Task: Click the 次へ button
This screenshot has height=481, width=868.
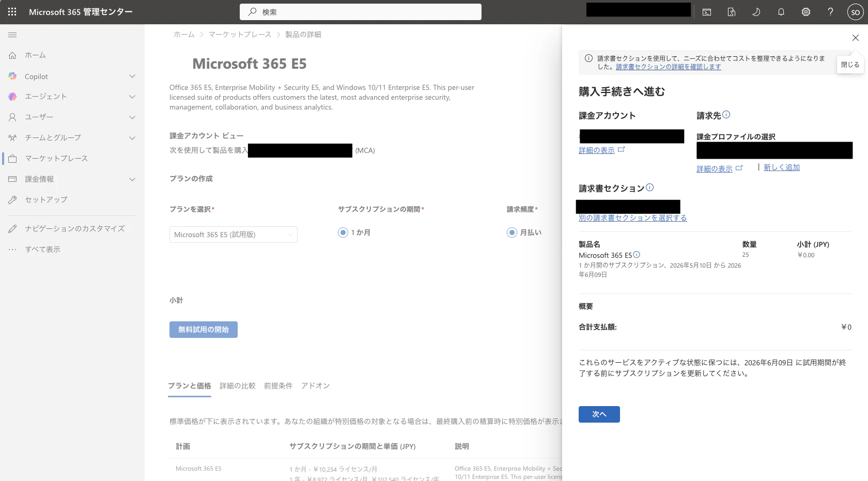Action: [599, 414]
